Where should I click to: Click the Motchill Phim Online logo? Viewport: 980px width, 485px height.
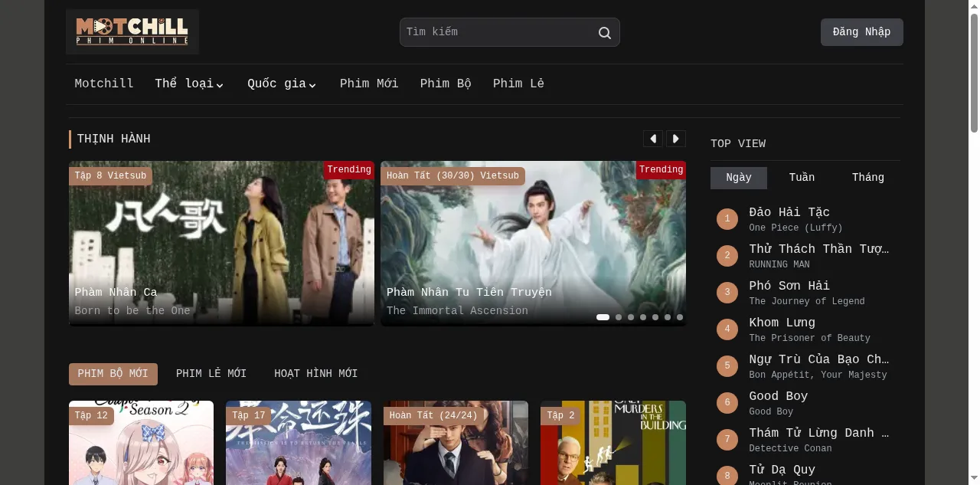pos(132,31)
